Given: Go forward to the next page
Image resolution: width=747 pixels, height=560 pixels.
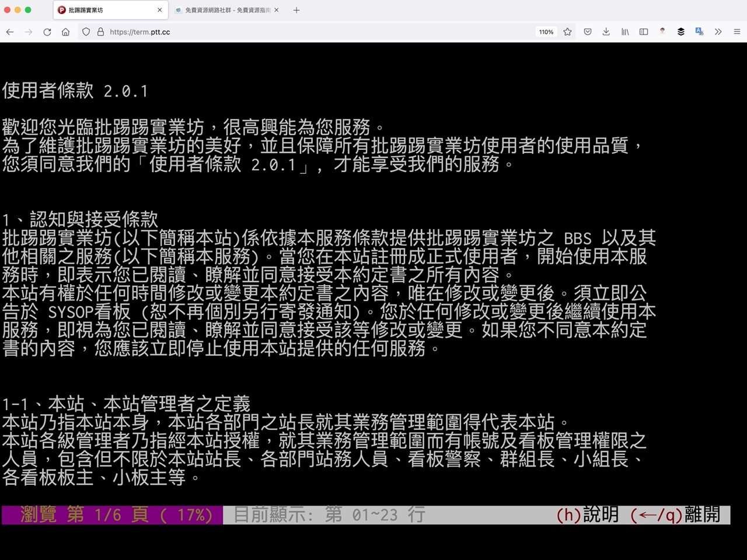Looking at the screenshot, I should pos(29,32).
